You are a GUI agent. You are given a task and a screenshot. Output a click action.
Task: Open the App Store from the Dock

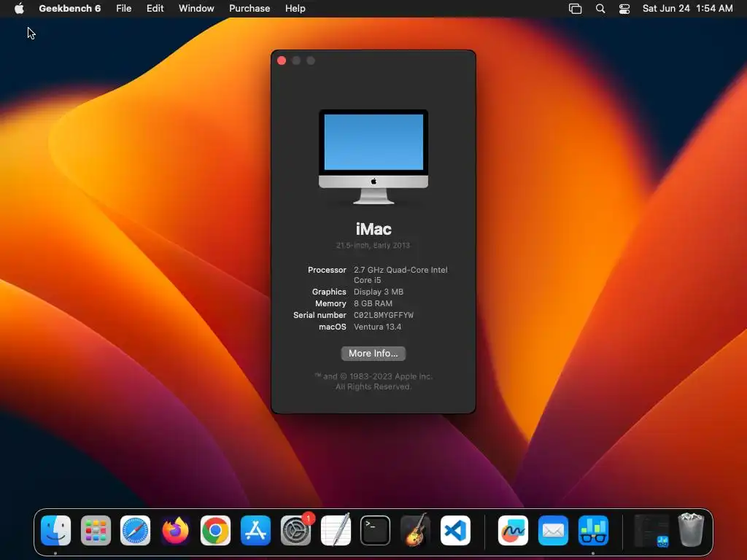(255, 531)
